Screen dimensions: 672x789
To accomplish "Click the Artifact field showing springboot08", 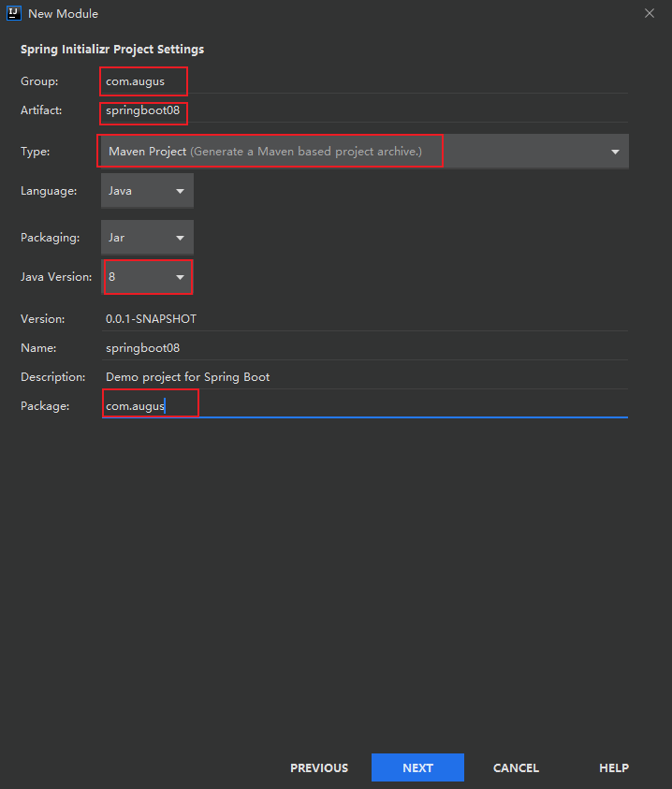I will pyautogui.click(x=143, y=110).
